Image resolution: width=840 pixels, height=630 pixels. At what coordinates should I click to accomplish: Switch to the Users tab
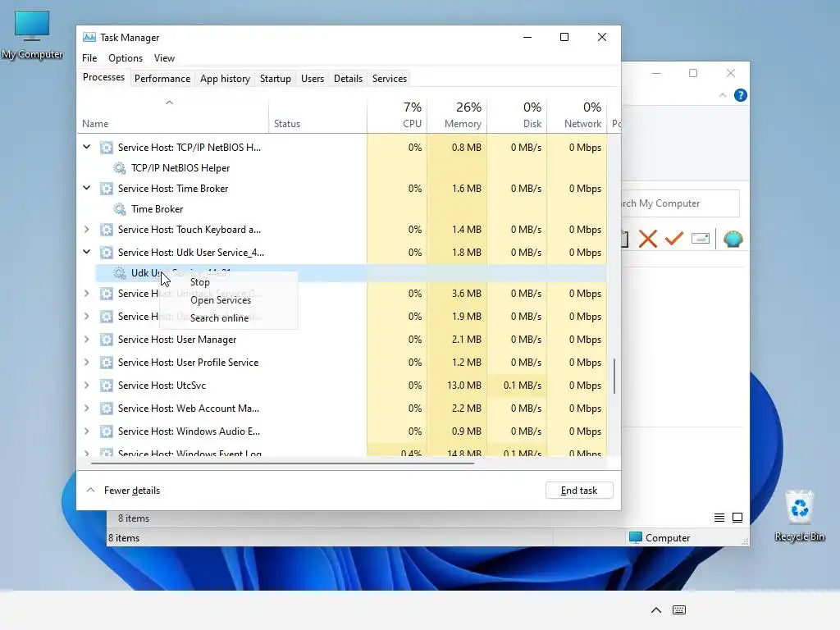coord(313,79)
